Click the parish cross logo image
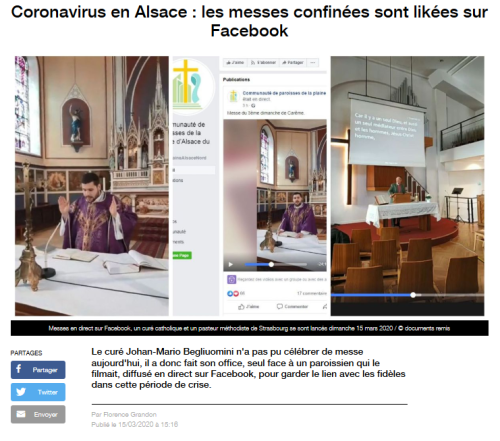The height and width of the screenshot is (441, 500). 188,83
